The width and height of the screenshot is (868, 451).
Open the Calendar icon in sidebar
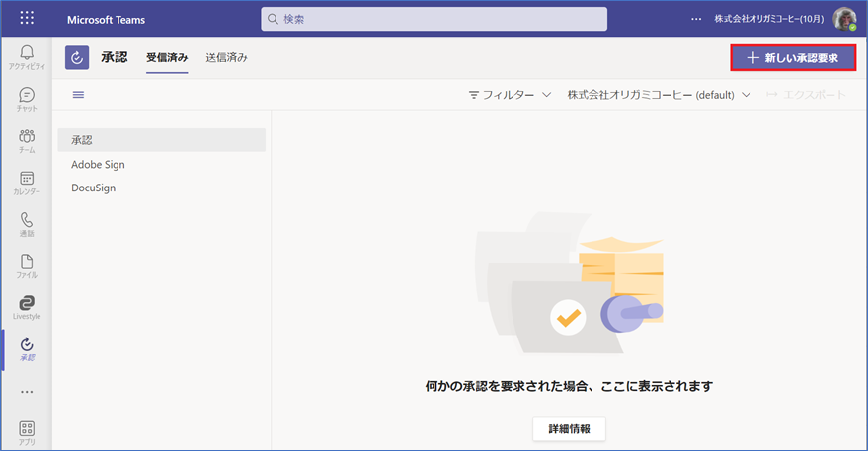pos(27,183)
